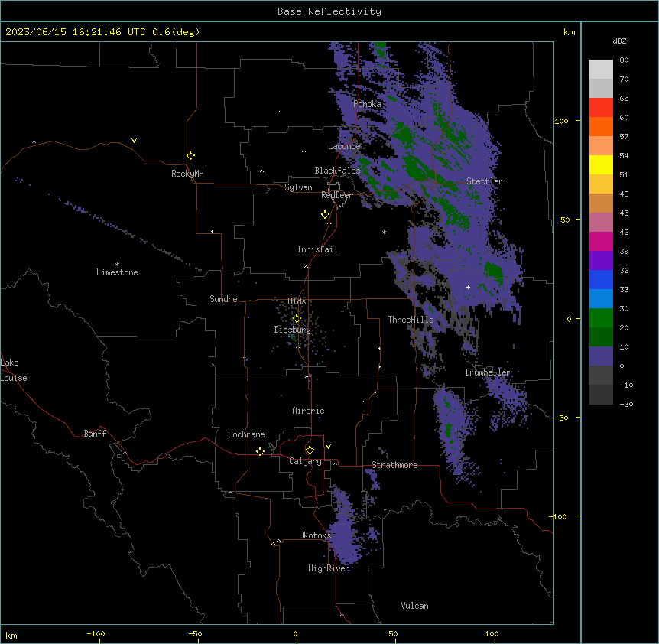This screenshot has width=659, height=644.
Task: Click the Strathmore label
Action: pyautogui.click(x=394, y=465)
